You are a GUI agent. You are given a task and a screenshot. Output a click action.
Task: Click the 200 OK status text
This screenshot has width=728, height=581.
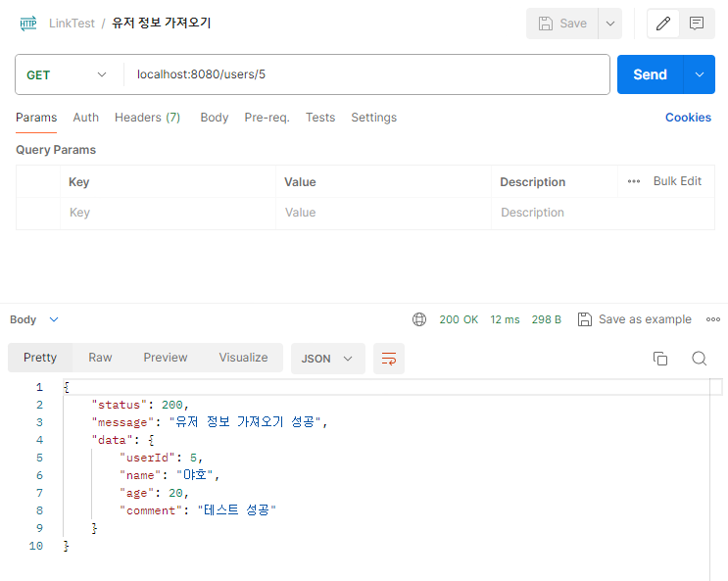click(x=459, y=319)
